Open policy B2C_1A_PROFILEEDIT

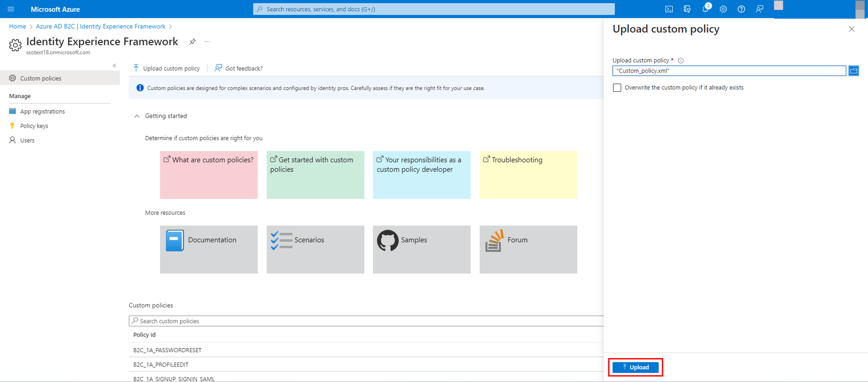coord(161,365)
